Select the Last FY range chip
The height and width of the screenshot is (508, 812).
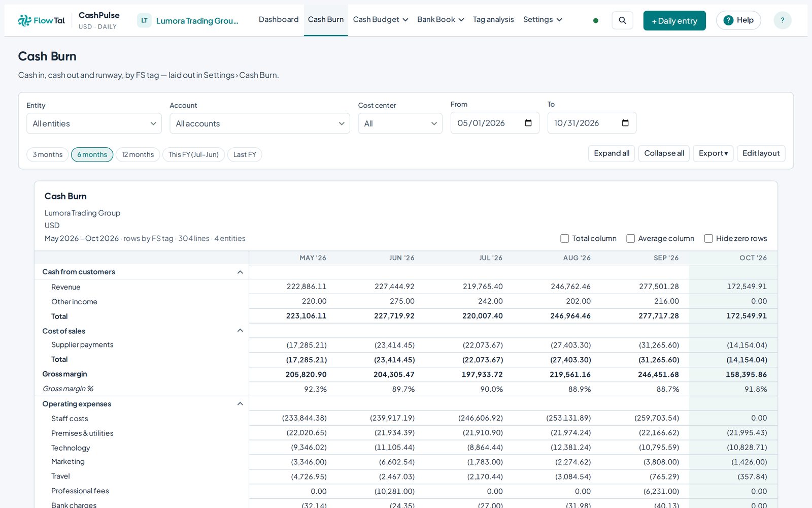245,154
